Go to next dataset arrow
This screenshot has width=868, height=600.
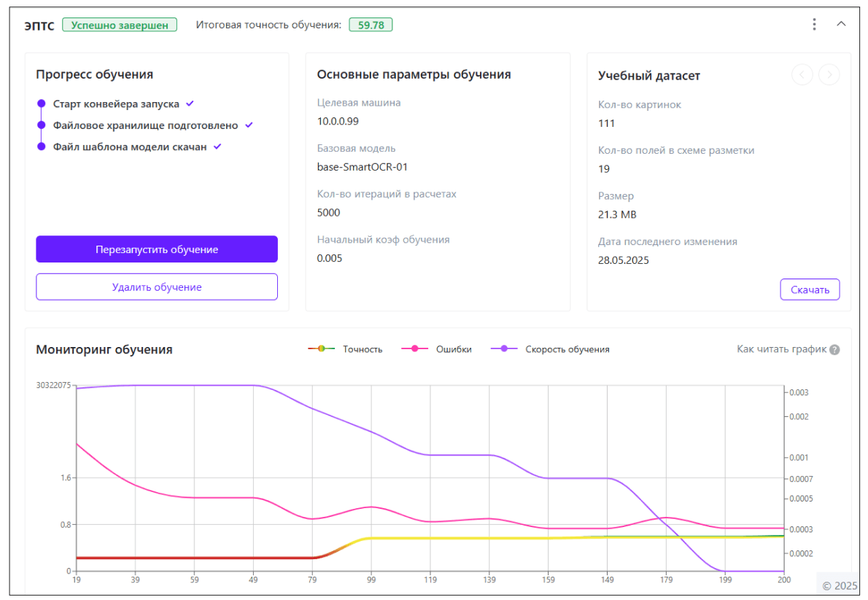(829, 74)
